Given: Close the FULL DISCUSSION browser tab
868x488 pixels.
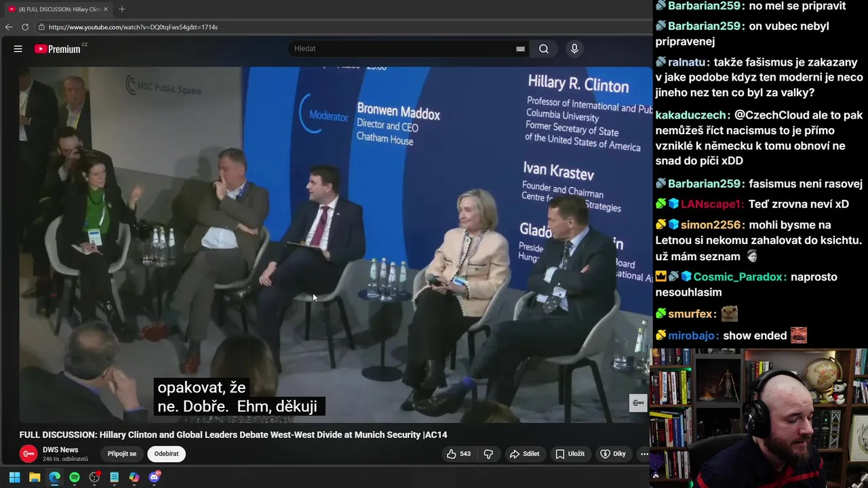Looking at the screenshot, I should 106,9.
